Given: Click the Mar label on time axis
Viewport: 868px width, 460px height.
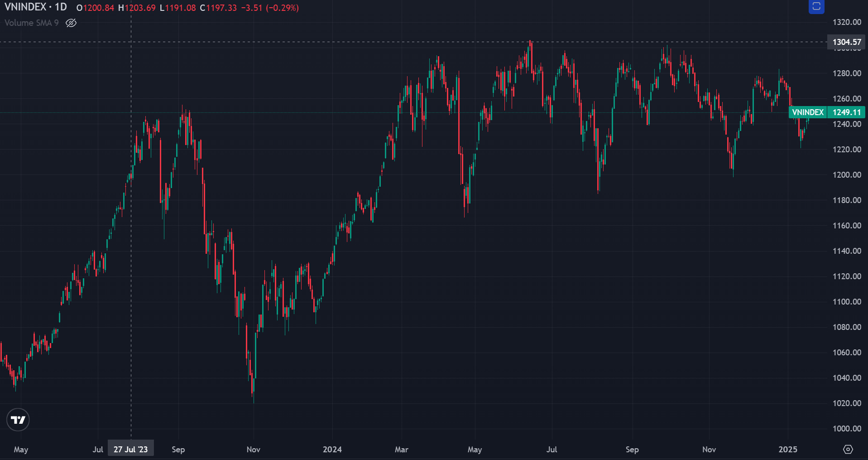Looking at the screenshot, I should coord(401,449).
